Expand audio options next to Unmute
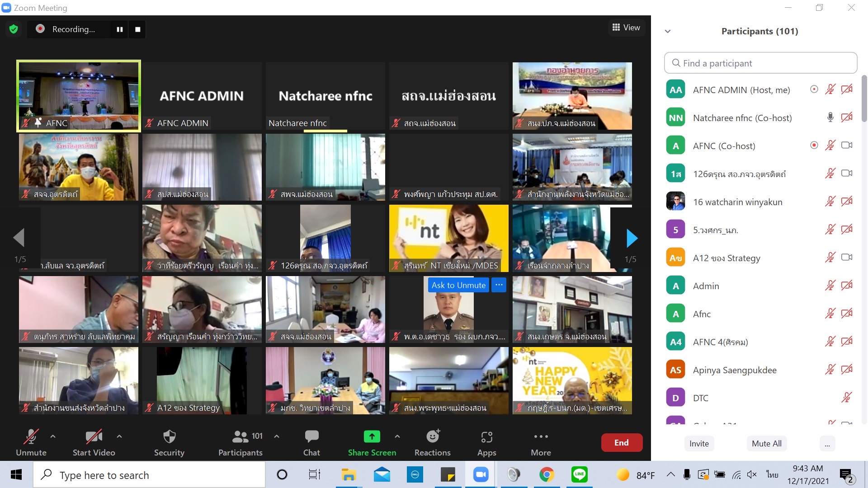Viewport: 868px width, 488px height. coord(52,436)
